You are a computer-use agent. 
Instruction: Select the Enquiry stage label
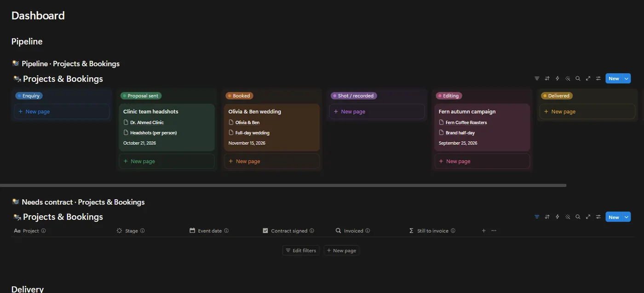point(29,96)
